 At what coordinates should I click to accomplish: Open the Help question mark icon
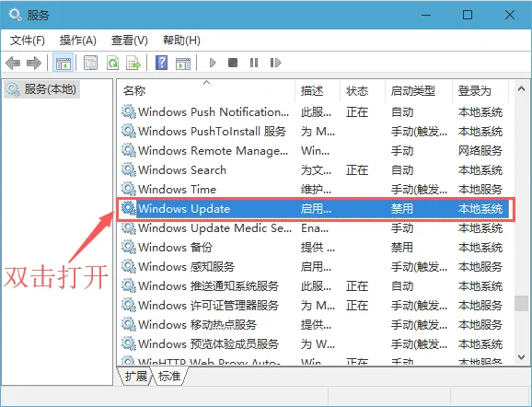tap(161, 63)
